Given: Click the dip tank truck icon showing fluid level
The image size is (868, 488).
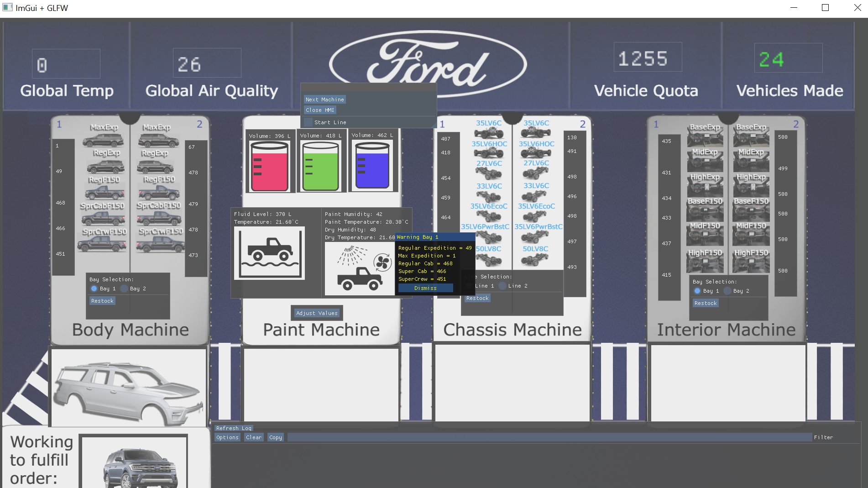Looking at the screenshot, I should 269,253.
